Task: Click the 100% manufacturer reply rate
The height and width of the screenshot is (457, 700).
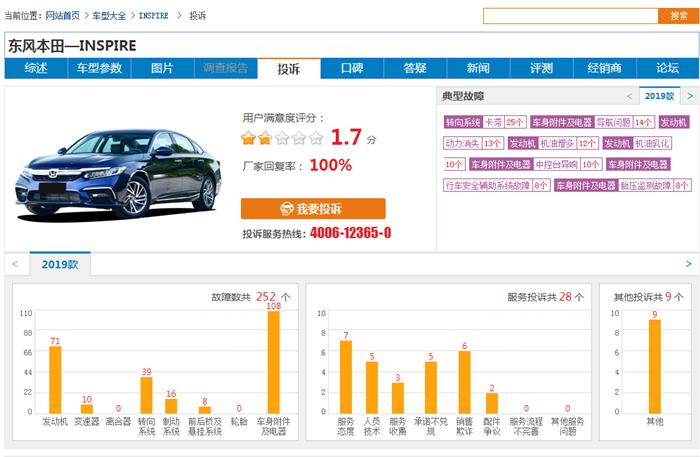Action: click(331, 165)
